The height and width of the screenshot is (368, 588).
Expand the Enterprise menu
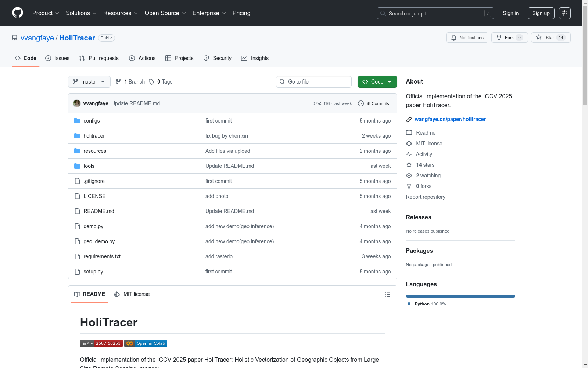209,13
